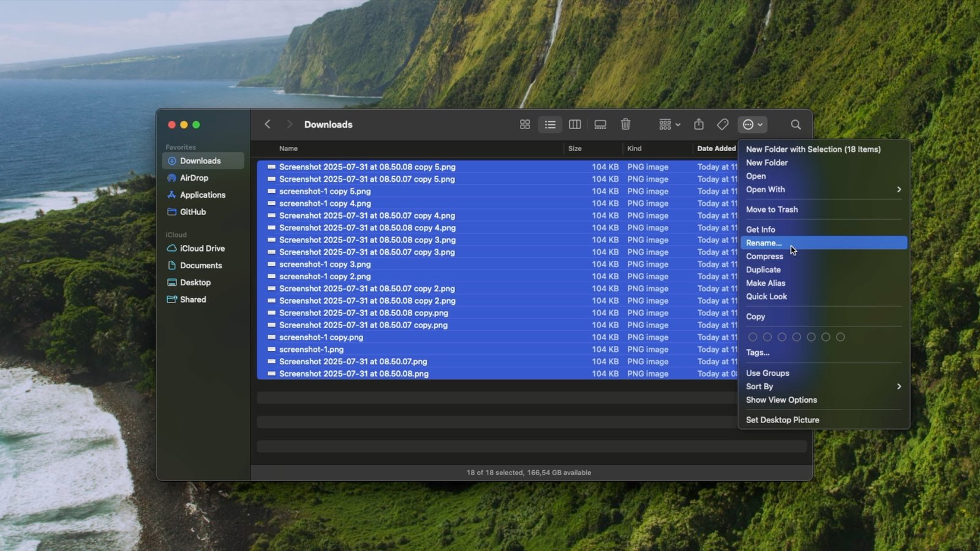Expand the Open With submenu
980x551 pixels.
(823, 190)
